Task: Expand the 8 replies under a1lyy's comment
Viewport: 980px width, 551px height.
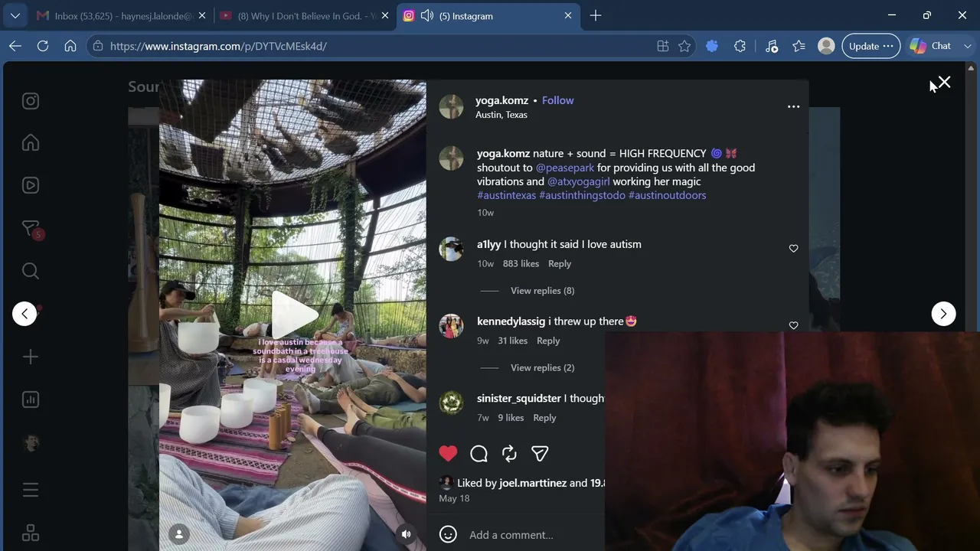Action: tap(542, 291)
